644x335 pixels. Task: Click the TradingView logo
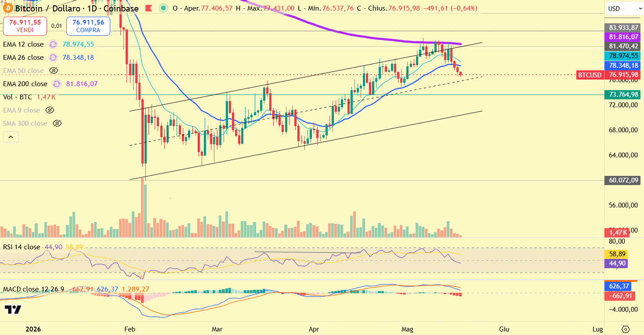pyautogui.click(x=13, y=310)
